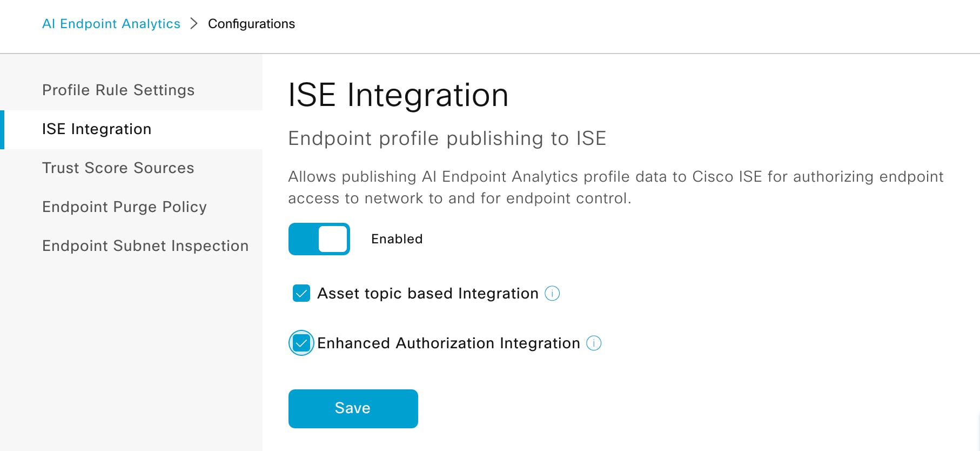Click the breadcrumb chevron separator
Image resolution: width=980 pixels, height=451 pixels.
pyautogui.click(x=194, y=24)
